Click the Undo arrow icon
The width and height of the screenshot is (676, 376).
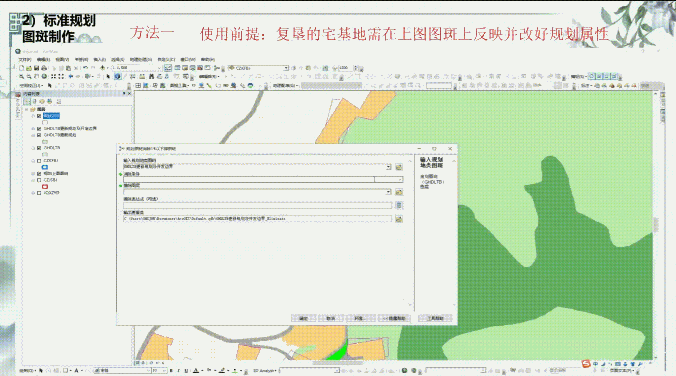[85, 68]
